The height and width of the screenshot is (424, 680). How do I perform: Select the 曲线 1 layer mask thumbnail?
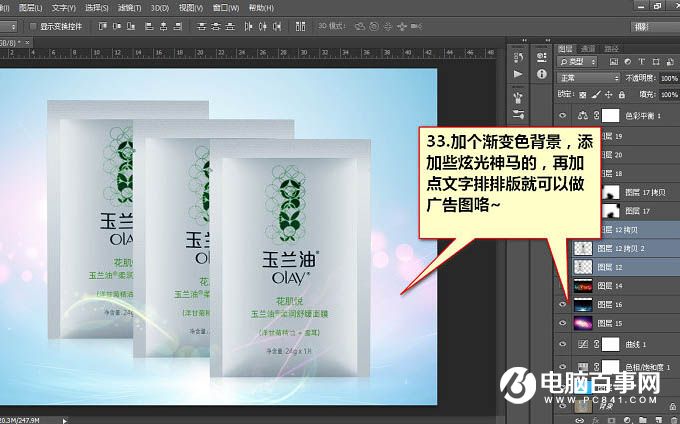pos(611,344)
